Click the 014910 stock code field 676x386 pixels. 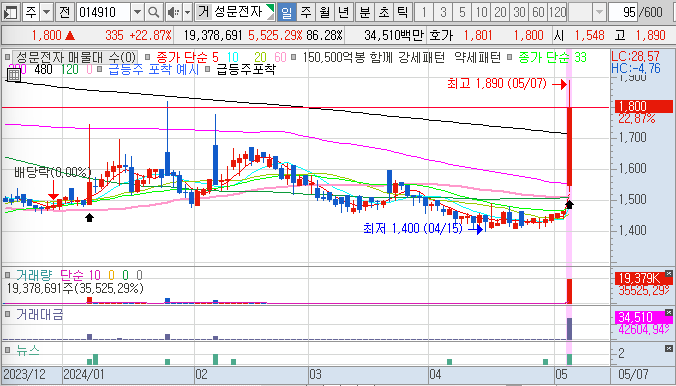pyautogui.click(x=103, y=12)
